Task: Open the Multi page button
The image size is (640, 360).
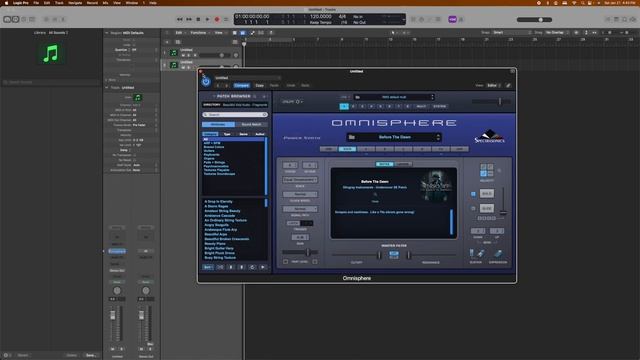Action: tap(421, 106)
